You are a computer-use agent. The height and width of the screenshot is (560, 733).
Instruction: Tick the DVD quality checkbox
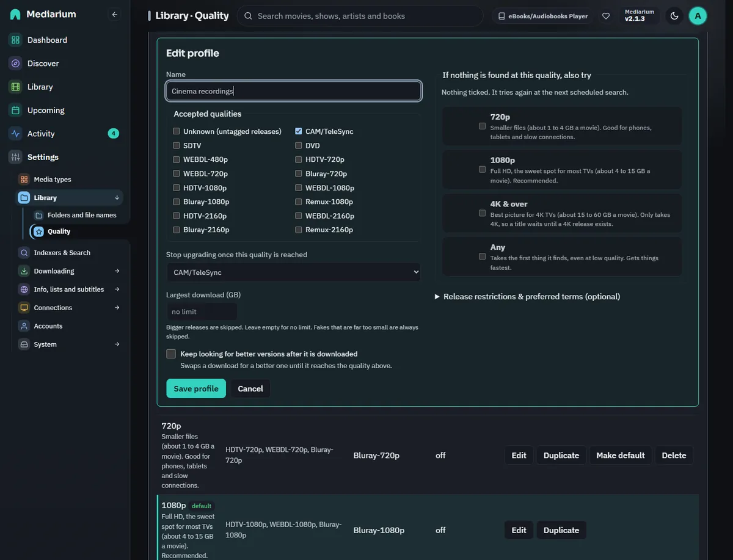pyautogui.click(x=299, y=145)
